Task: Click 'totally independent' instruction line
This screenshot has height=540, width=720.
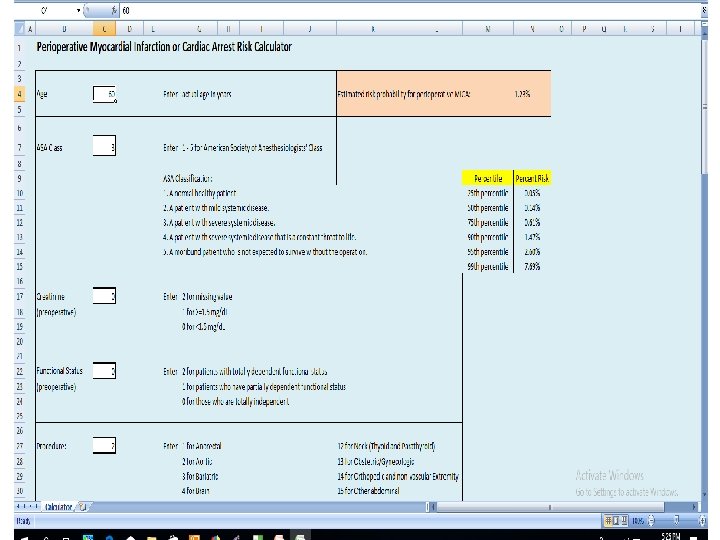Action: coord(236,402)
